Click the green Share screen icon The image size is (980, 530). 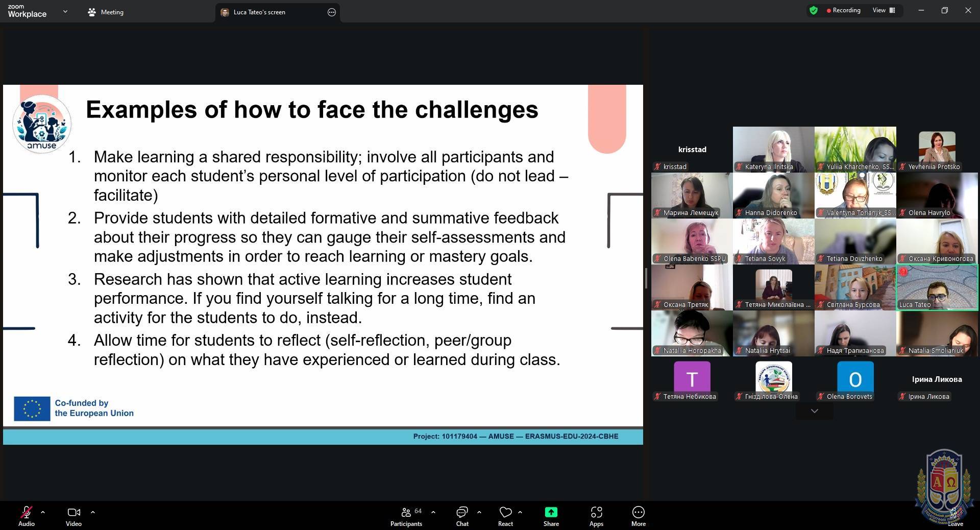pos(551,512)
